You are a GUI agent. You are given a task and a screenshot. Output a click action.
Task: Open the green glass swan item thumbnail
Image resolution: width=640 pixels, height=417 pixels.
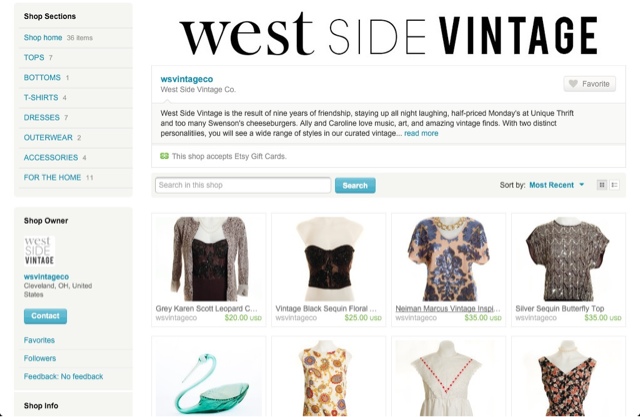click(x=209, y=378)
